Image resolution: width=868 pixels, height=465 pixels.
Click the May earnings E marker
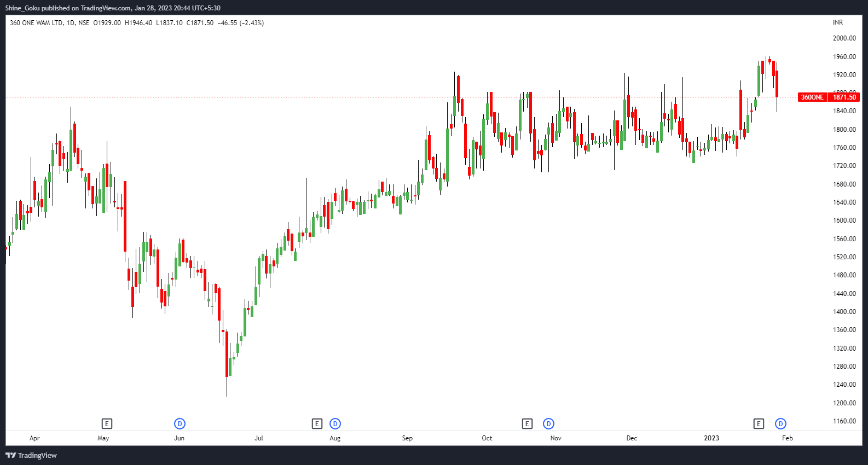point(107,423)
